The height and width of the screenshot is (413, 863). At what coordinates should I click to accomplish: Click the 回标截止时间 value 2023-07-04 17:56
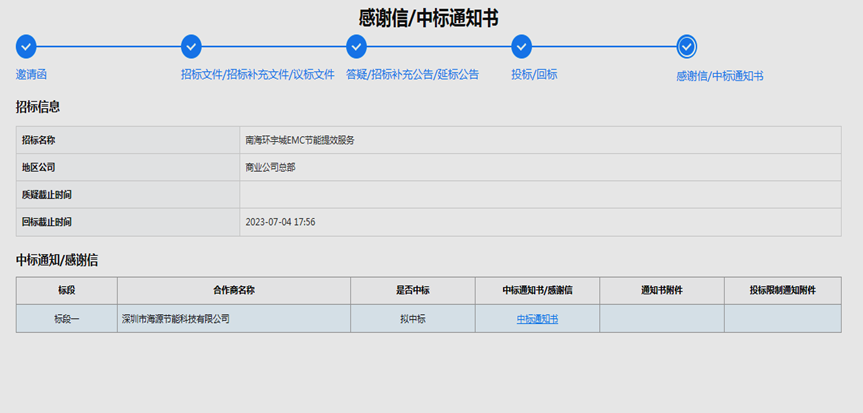pos(280,222)
